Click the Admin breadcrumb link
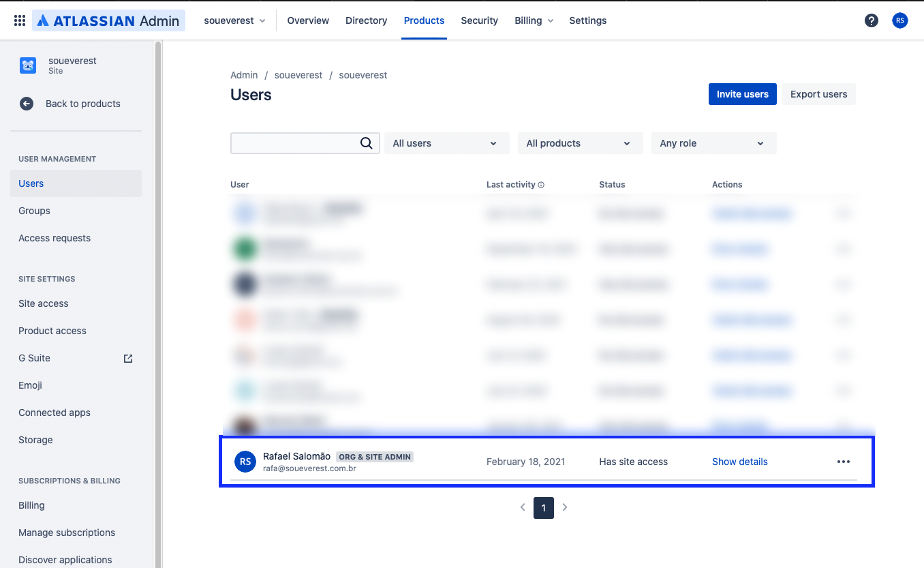924x568 pixels. pos(244,75)
